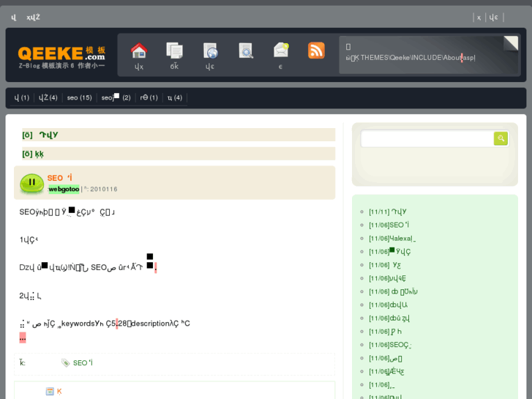Click the SEO tag link below the post
The image size is (532, 399).
tap(82, 363)
